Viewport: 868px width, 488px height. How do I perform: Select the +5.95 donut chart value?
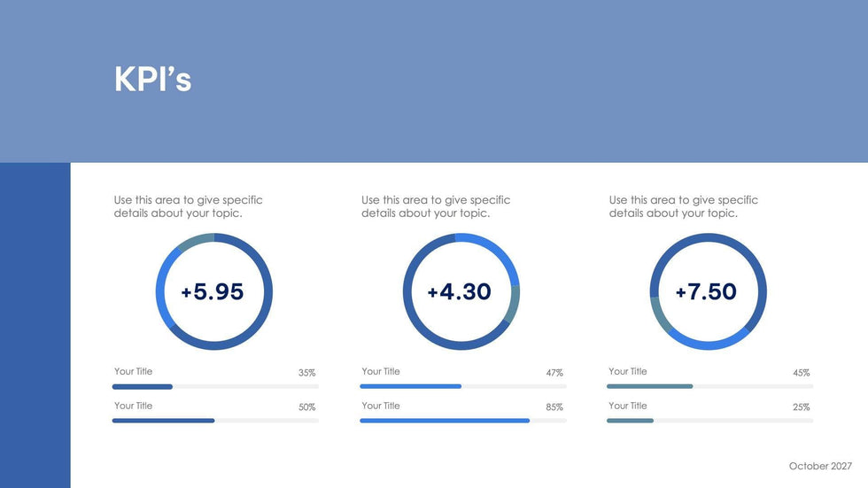click(213, 292)
